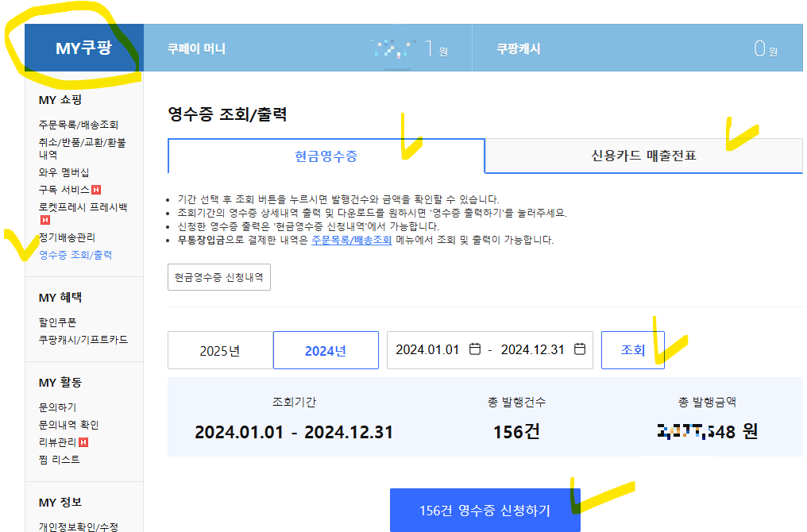Click the 2024.12.31 end date field
The image size is (807, 532).
click(533, 350)
